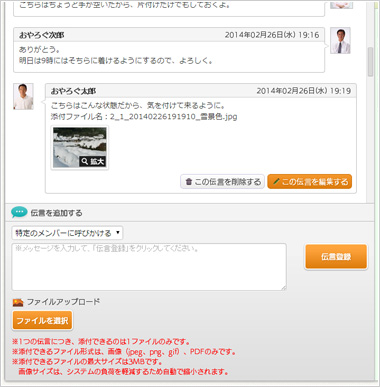The height and width of the screenshot is (387, 380).
Task: Open the 特定のメンバーに呼びかける dropdown
Action: pyautogui.click(x=67, y=233)
